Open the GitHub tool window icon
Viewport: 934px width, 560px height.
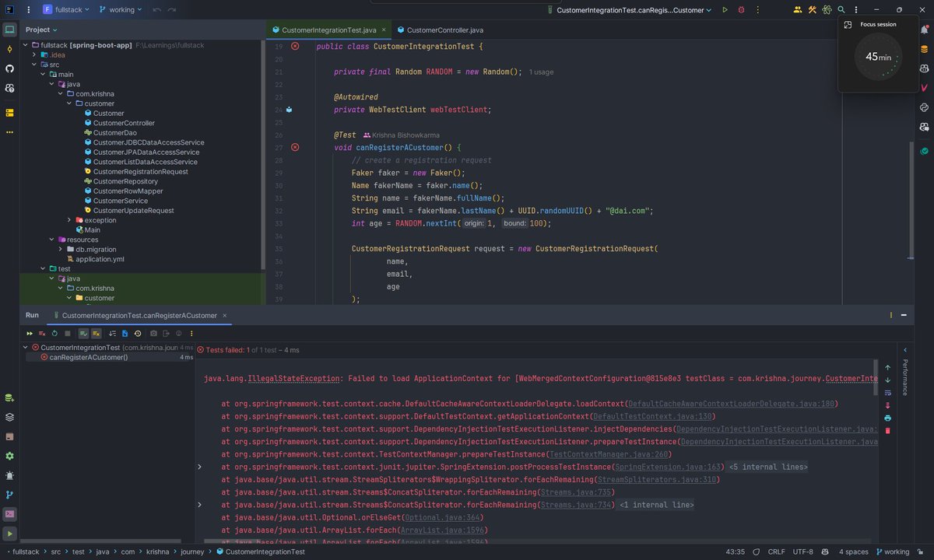coord(9,68)
